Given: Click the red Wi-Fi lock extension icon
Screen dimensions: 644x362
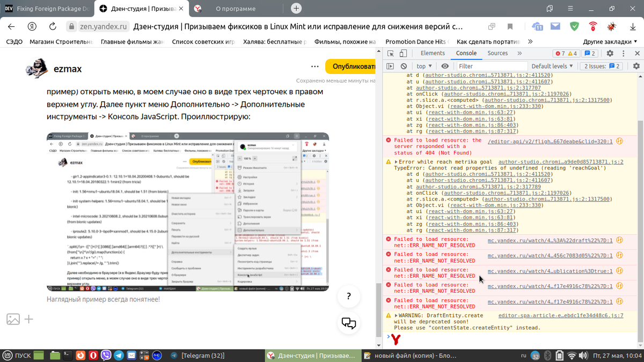Looking at the screenshot, I should click(x=593, y=26).
